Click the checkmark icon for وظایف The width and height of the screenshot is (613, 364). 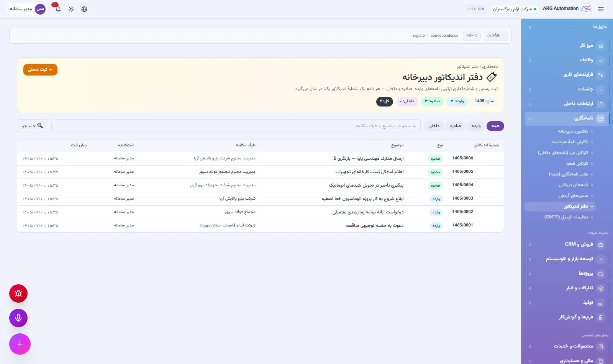coord(601,61)
